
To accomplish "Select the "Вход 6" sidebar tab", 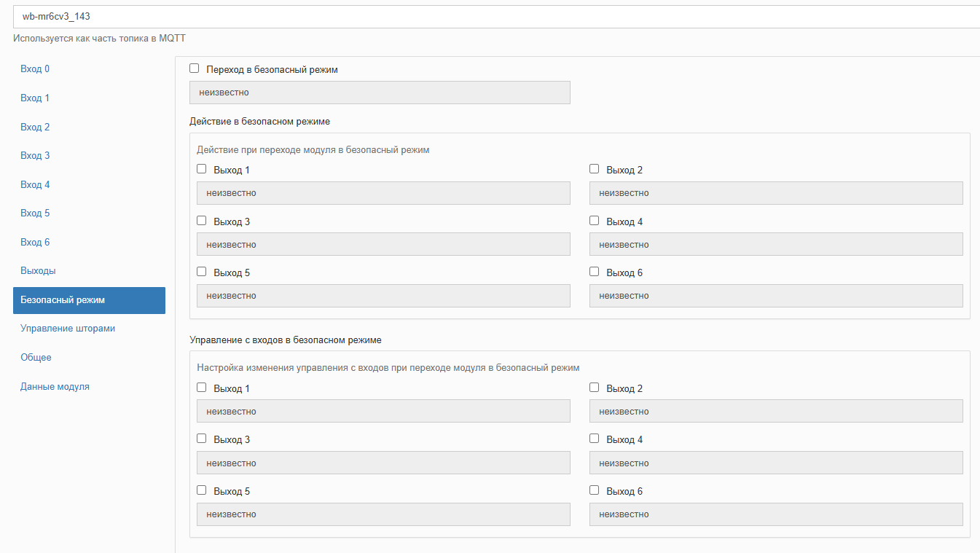I will tap(35, 242).
